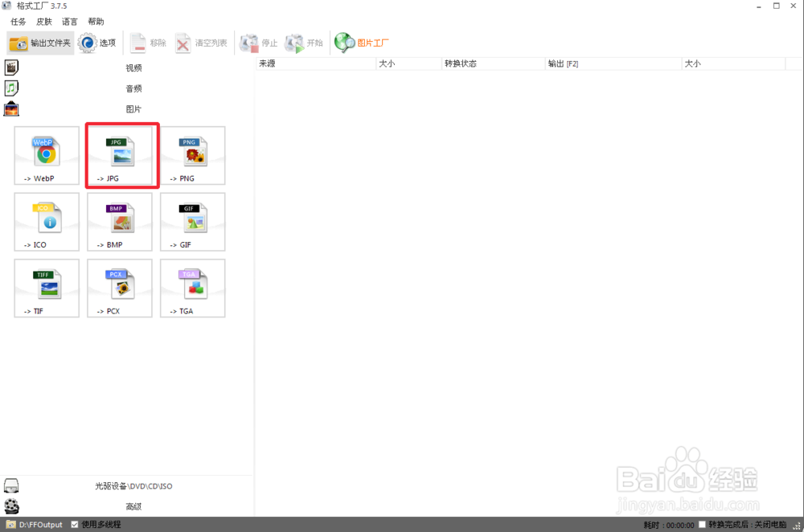Screen dimensions: 804x532
Task: Click the Stop (停止) toolbar button
Action: coord(259,43)
